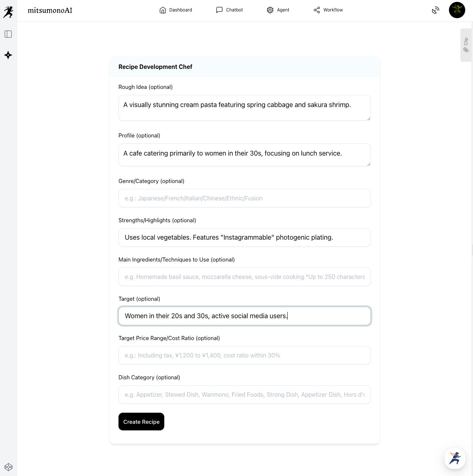Click the ninja logo icon at top-left
Viewport: 473px width, 476px height.
8,12
